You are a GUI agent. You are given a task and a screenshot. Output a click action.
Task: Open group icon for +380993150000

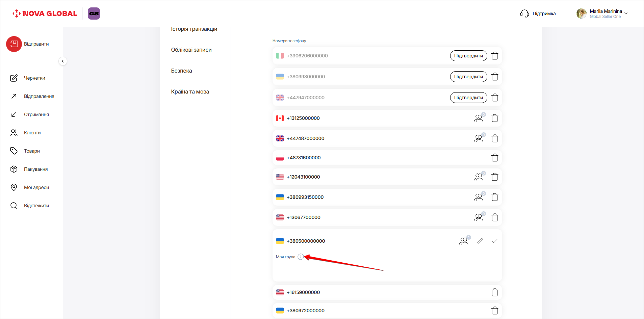(x=479, y=197)
